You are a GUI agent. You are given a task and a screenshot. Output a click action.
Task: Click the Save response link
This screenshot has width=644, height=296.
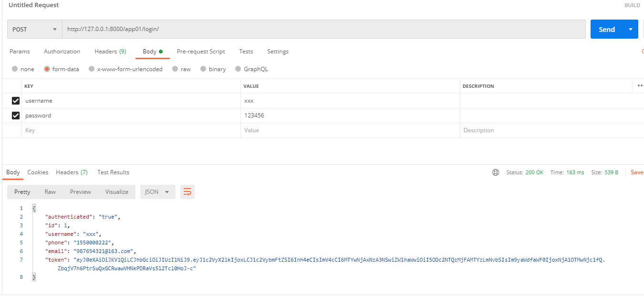[637, 172]
